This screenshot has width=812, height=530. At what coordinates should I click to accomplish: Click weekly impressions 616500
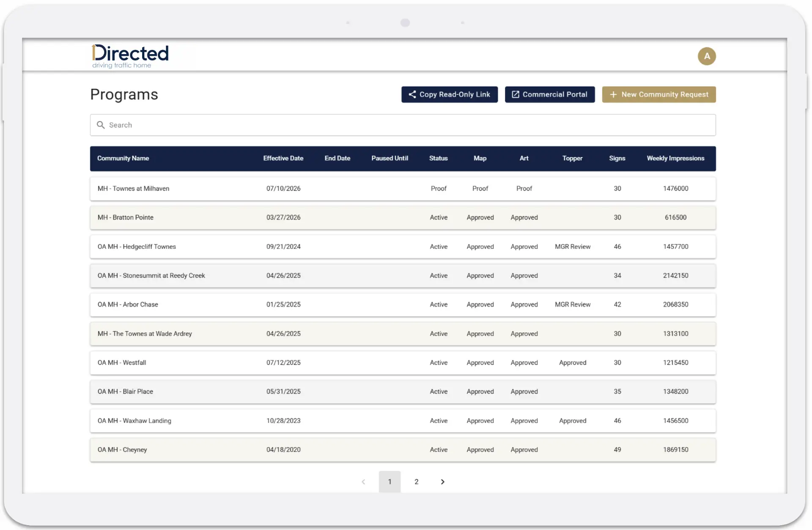point(675,217)
